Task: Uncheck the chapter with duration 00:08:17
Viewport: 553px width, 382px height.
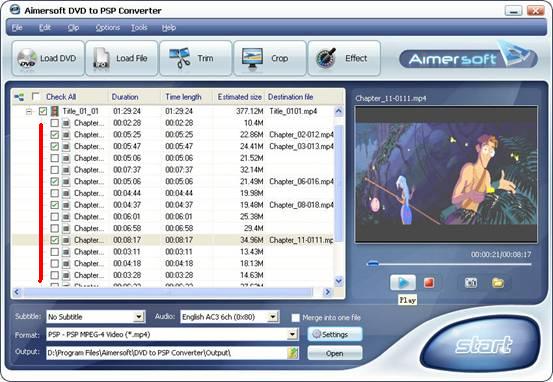Action: [54, 240]
